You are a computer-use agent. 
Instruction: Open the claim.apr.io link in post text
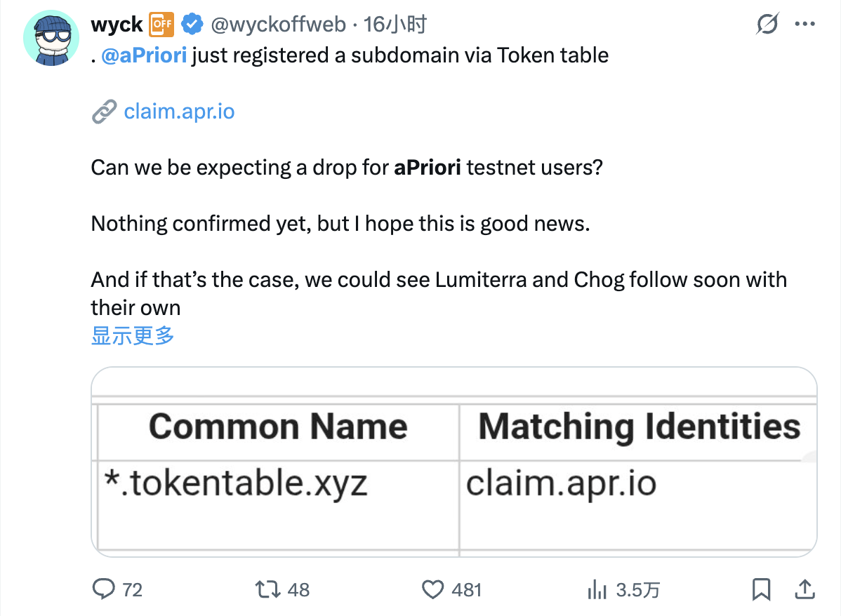coord(179,112)
